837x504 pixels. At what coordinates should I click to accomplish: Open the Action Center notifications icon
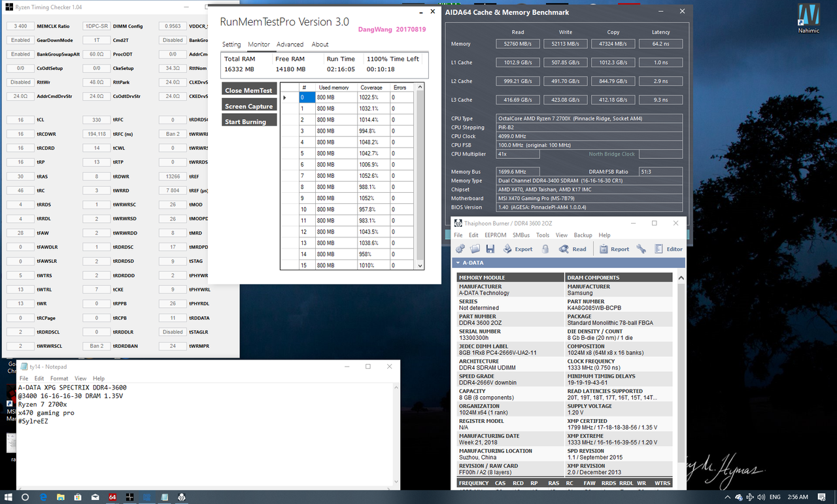coord(821,497)
